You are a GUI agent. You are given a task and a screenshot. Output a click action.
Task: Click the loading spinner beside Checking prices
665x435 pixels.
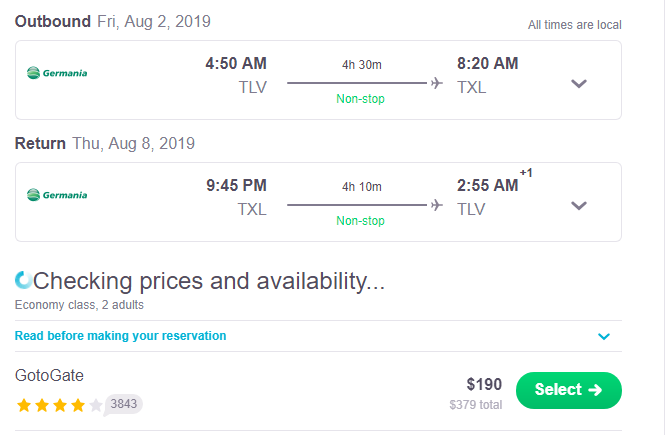[x=23, y=280]
